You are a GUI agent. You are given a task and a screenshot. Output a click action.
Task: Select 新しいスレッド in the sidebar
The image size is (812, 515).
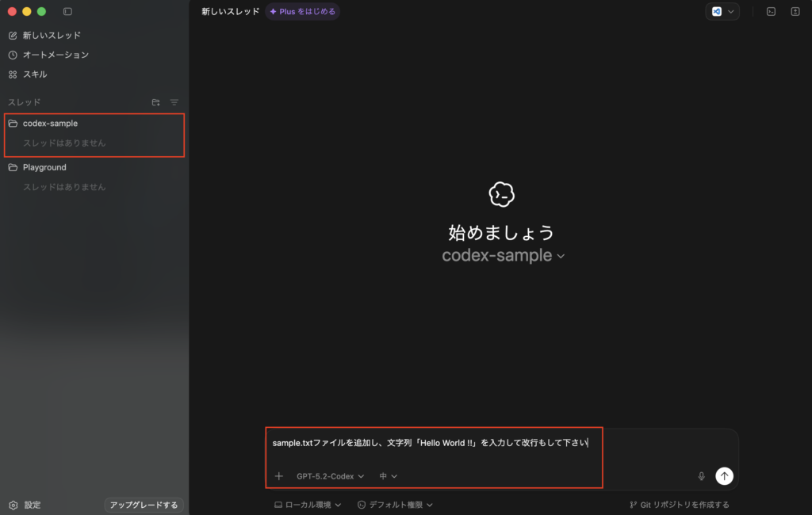(x=52, y=36)
